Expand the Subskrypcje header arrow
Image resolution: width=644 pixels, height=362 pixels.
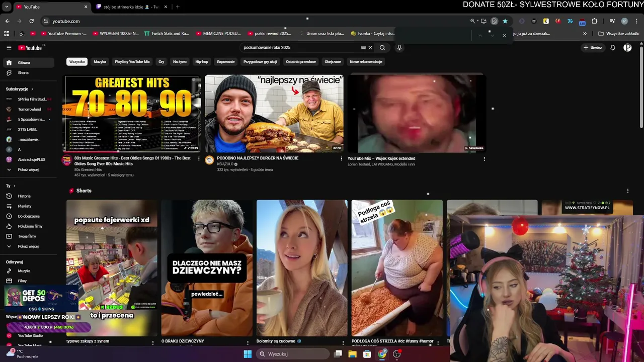(x=31, y=89)
